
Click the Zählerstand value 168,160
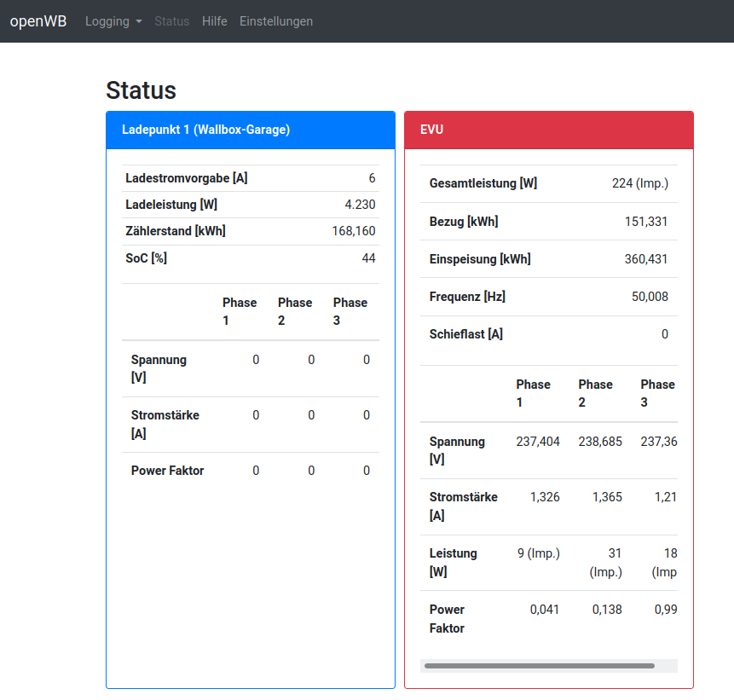(353, 231)
